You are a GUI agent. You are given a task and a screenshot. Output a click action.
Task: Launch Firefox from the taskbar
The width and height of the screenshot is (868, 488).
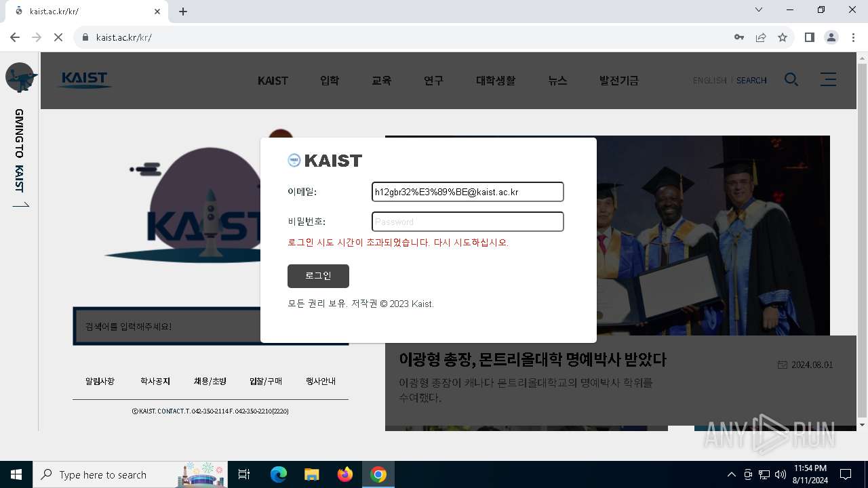(345, 474)
